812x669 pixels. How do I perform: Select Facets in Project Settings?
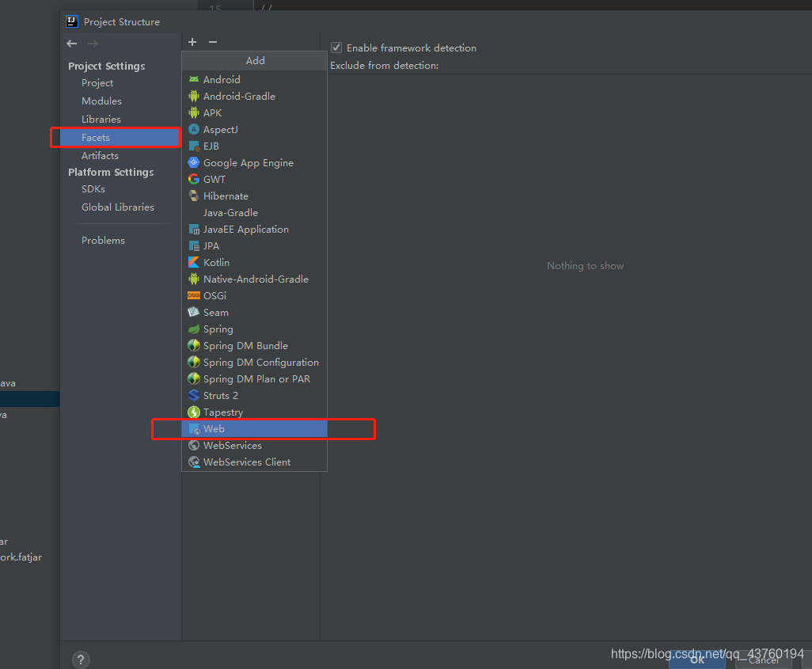click(120, 137)
